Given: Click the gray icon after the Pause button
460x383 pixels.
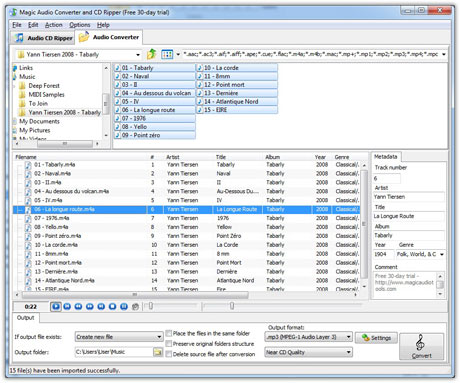Looking at the screenshot, I should pyautogui.click(x=135, y=307).
